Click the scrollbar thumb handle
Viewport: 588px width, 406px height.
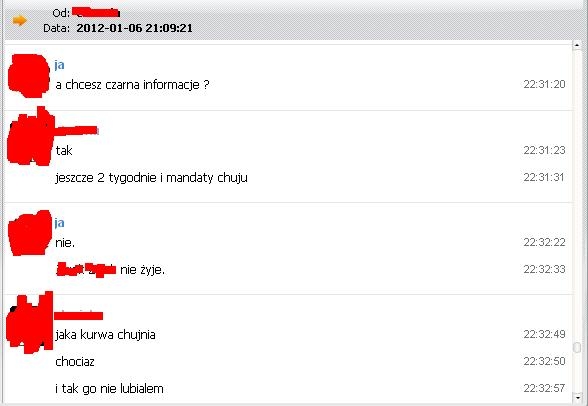point(577,347)
